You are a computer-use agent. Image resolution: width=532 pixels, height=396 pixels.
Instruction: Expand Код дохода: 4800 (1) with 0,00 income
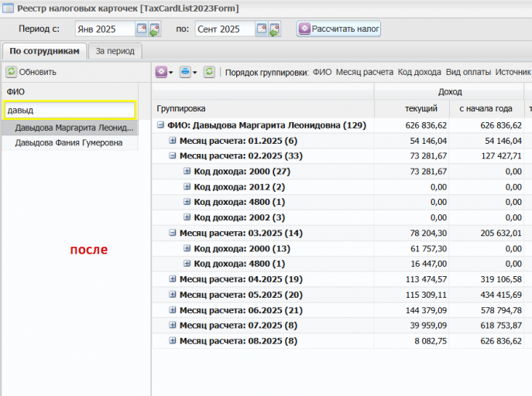tap(187, 202)
